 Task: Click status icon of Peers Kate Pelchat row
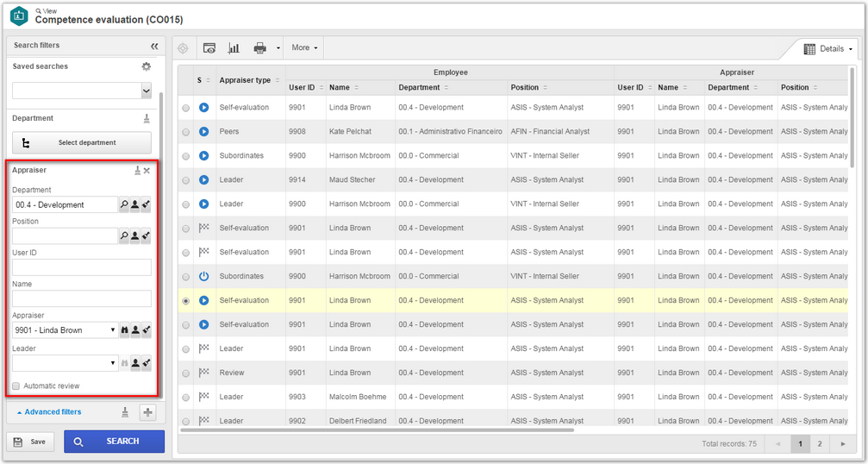point(203,132)
